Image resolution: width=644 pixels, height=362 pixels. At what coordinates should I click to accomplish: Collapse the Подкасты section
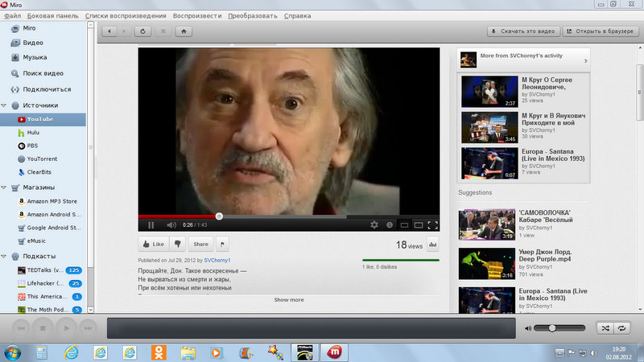coord(4,256)
